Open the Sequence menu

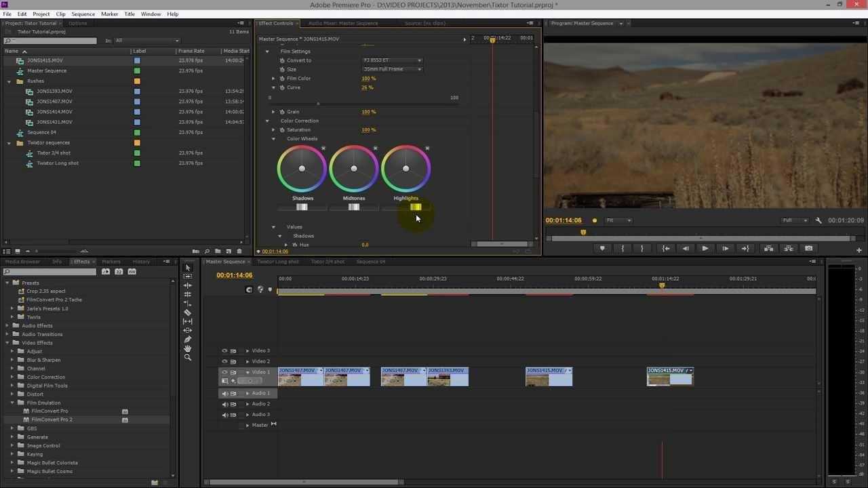[x=83, y=14]
